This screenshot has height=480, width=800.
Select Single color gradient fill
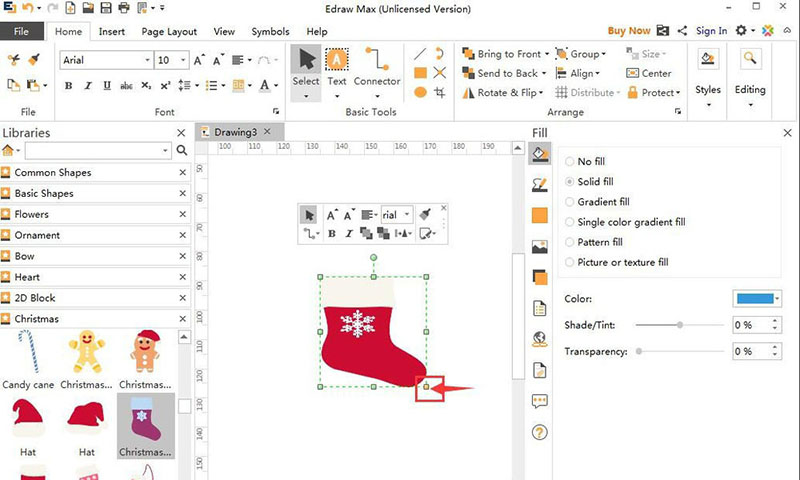[625, 222]
